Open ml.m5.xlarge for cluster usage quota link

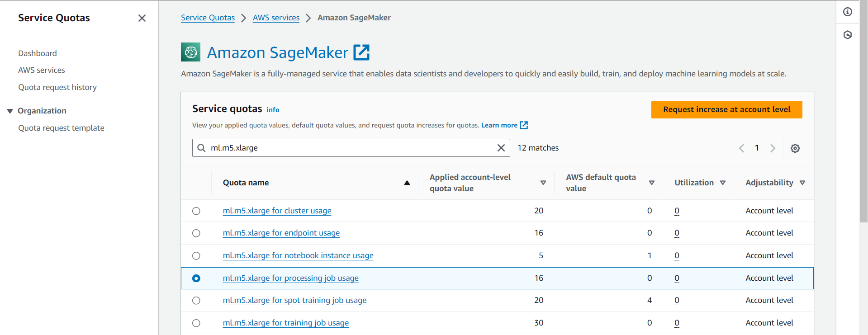277,211
